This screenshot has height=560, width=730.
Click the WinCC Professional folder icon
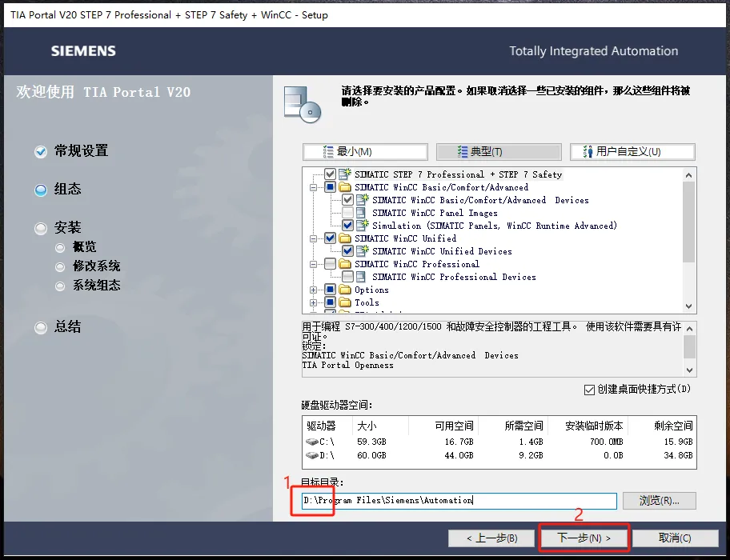345,264
